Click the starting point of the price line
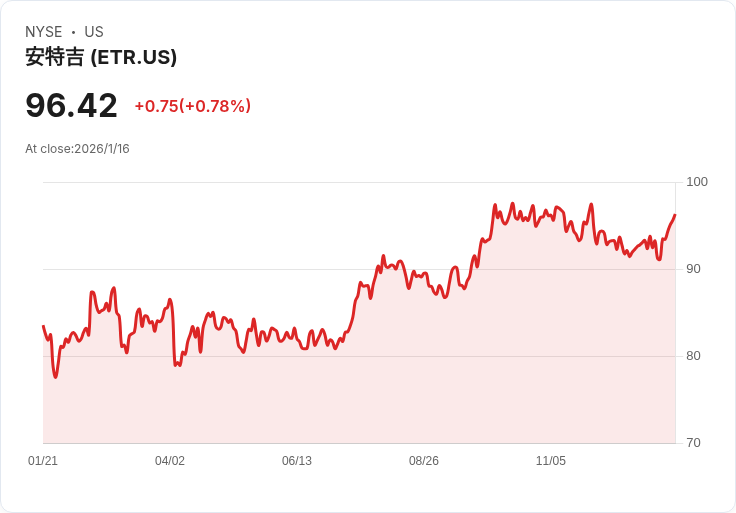 [x=43, y=326]
